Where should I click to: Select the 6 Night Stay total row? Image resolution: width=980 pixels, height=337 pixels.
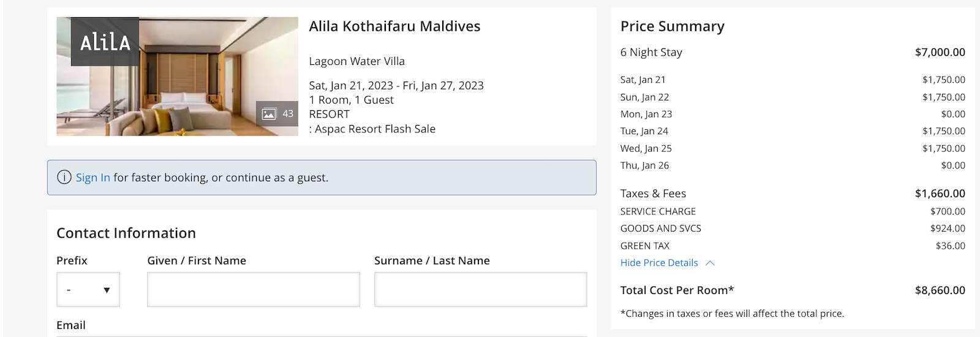point(793,52)
